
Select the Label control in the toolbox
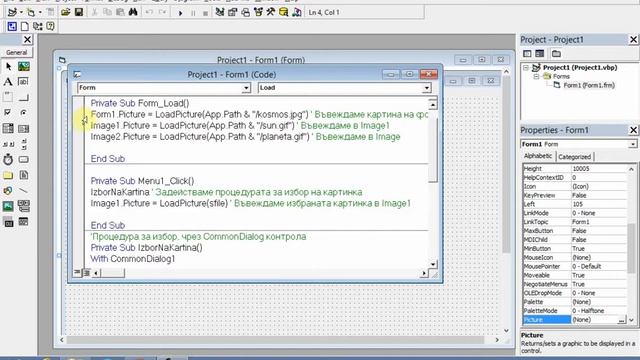click(x=8, y=82)
